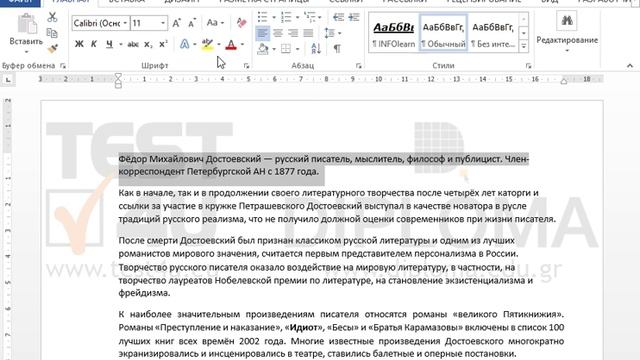Click the text effects outlined A icon
This screenshot has width=640, height=360.
(184, 44)
